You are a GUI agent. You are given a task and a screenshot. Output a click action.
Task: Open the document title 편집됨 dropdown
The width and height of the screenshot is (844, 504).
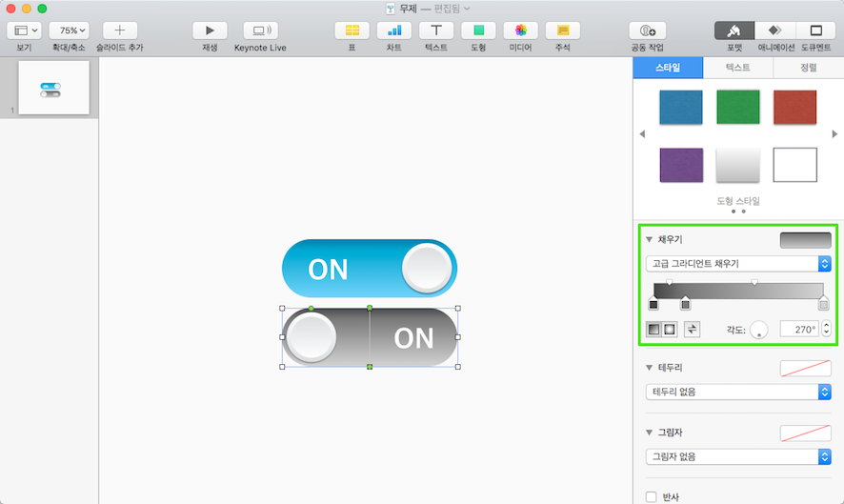point(452,9)
